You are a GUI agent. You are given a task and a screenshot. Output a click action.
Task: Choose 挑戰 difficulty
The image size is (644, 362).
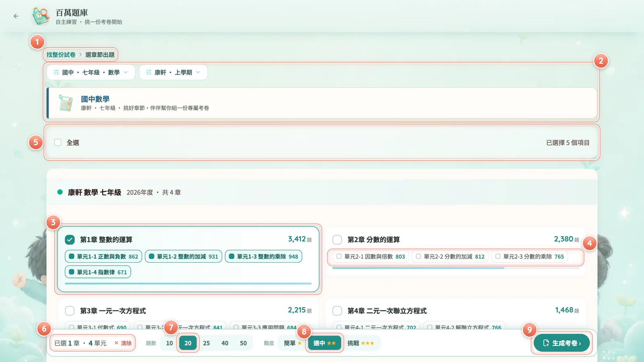(x=361, y=343)
